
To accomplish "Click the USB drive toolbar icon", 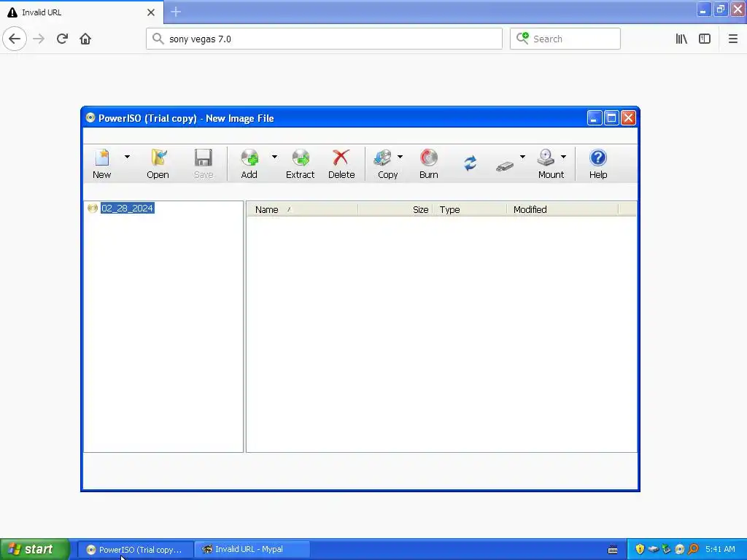I will 505,166.
